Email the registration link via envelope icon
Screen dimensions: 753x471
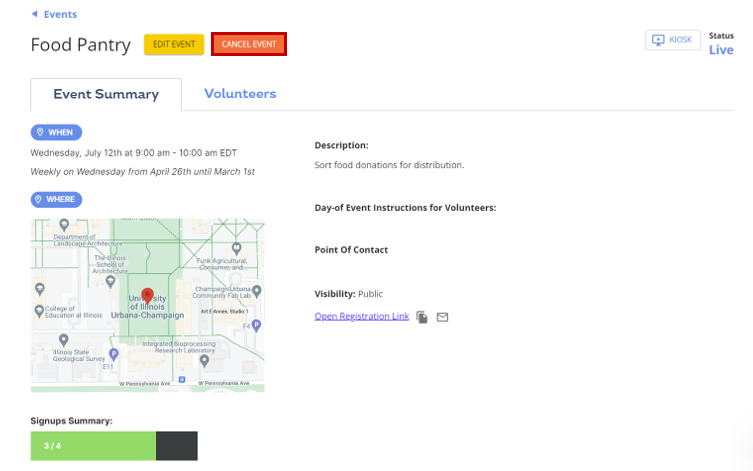point(442,317)
